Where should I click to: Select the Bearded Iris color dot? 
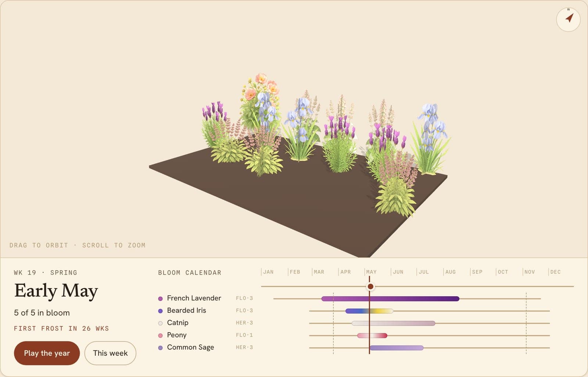160,311
